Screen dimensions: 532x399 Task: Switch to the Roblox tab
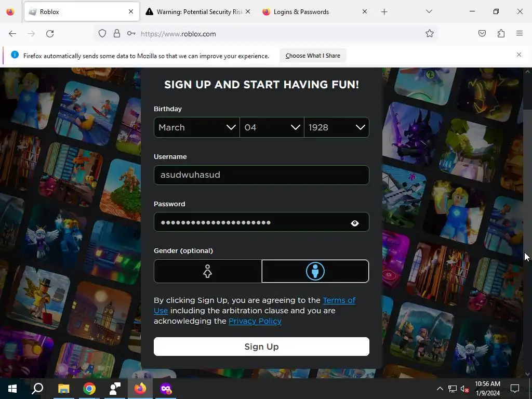pos(82,12)
